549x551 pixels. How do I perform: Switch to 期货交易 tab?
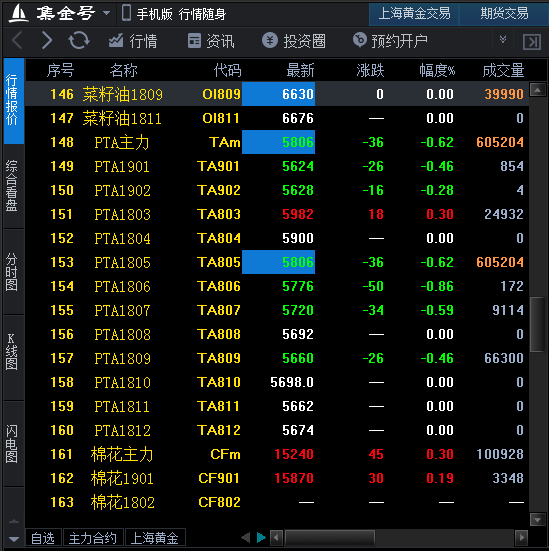click(504, 14)
